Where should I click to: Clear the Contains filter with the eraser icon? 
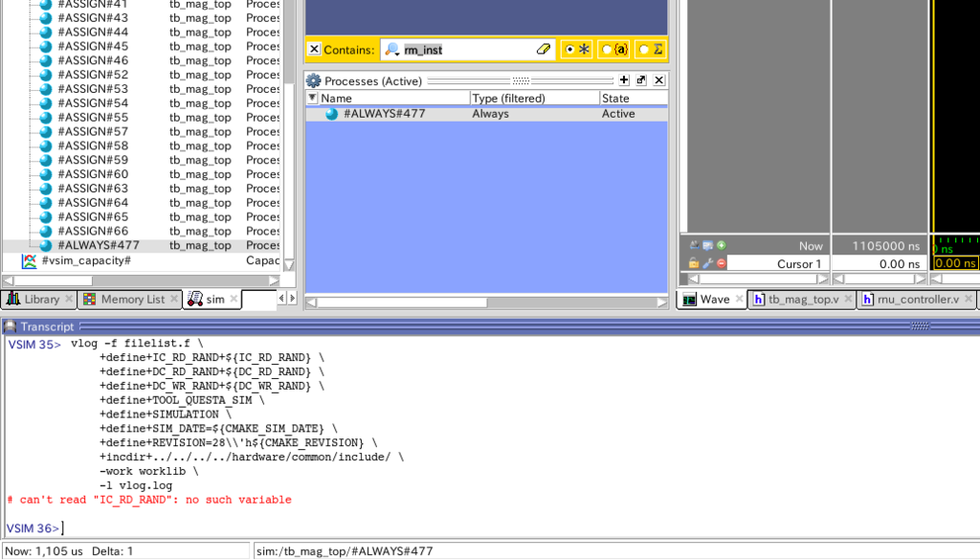click(x=544, y=49)
